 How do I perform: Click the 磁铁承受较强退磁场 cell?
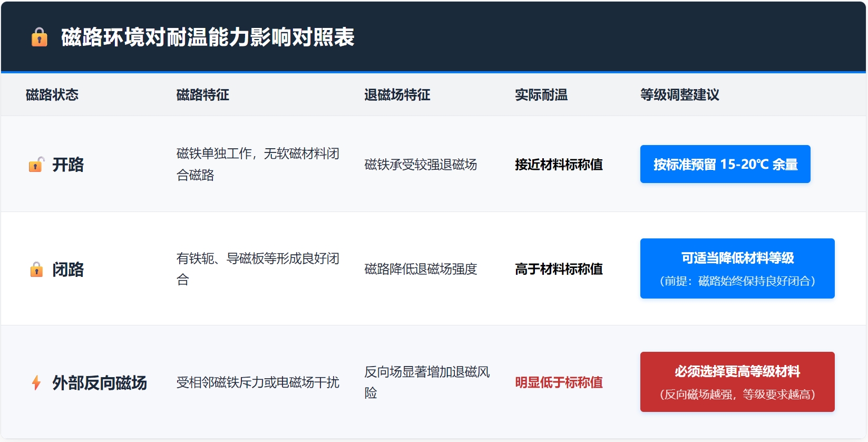[421, 165]
